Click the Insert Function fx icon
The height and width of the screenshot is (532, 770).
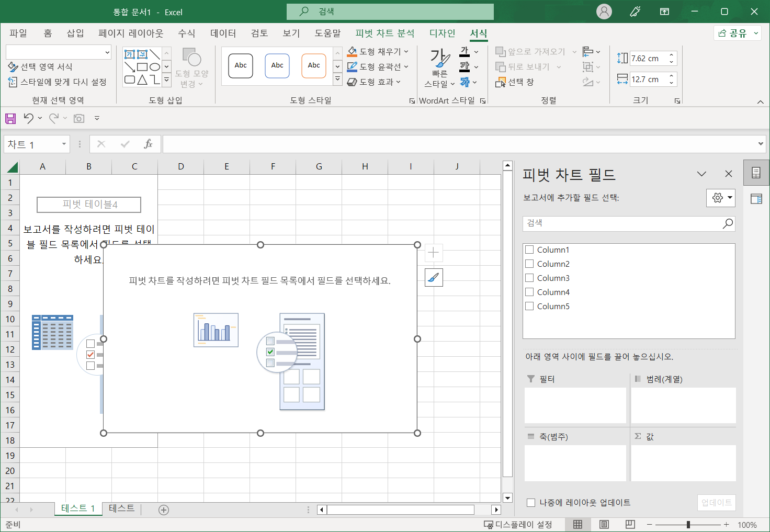(148, 144)
